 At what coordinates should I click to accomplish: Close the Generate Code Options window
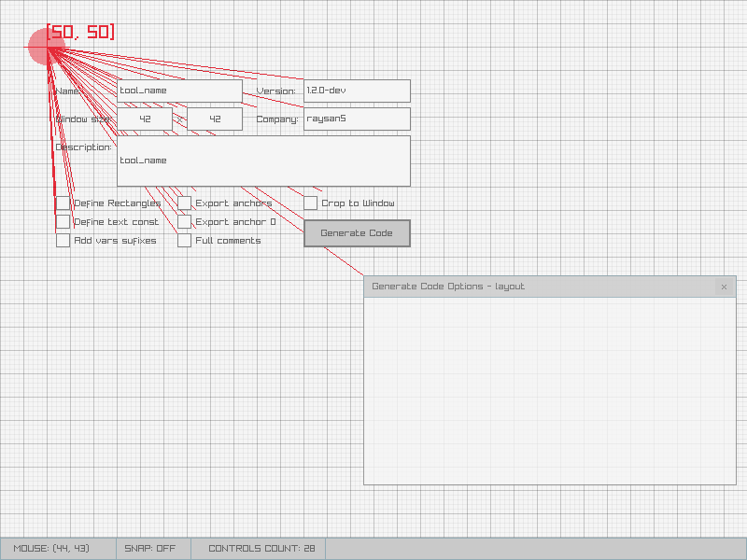(x=724, y=287)
